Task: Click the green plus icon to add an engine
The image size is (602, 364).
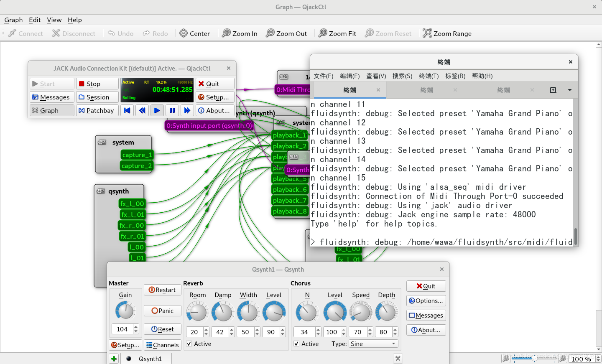Action: pos(114,359)
